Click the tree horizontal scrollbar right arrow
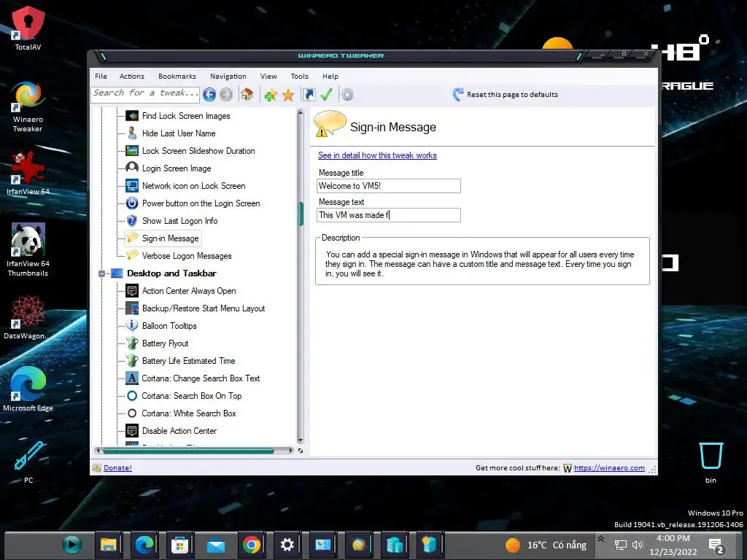 click(x=290, y=451)
